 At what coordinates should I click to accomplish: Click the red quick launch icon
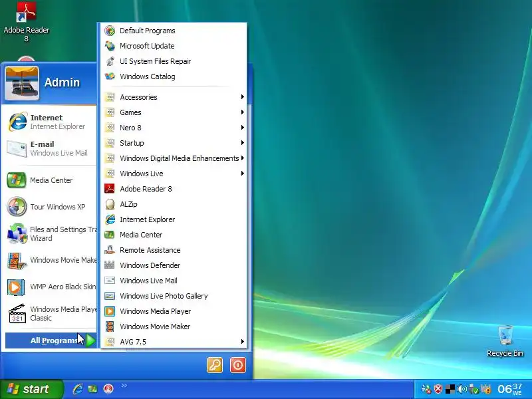tap(108, 389)
